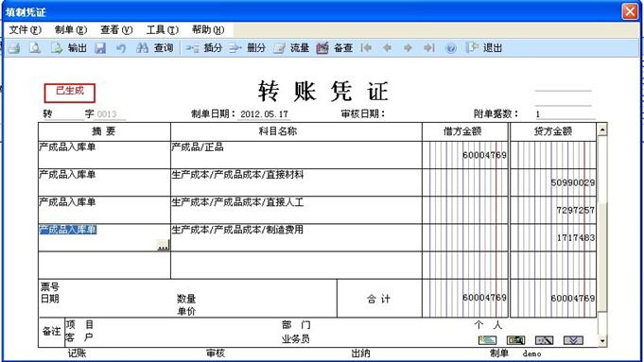Click the 制单日期 date field
This screenshot has height=362, width=644.
tap(264, 114)
